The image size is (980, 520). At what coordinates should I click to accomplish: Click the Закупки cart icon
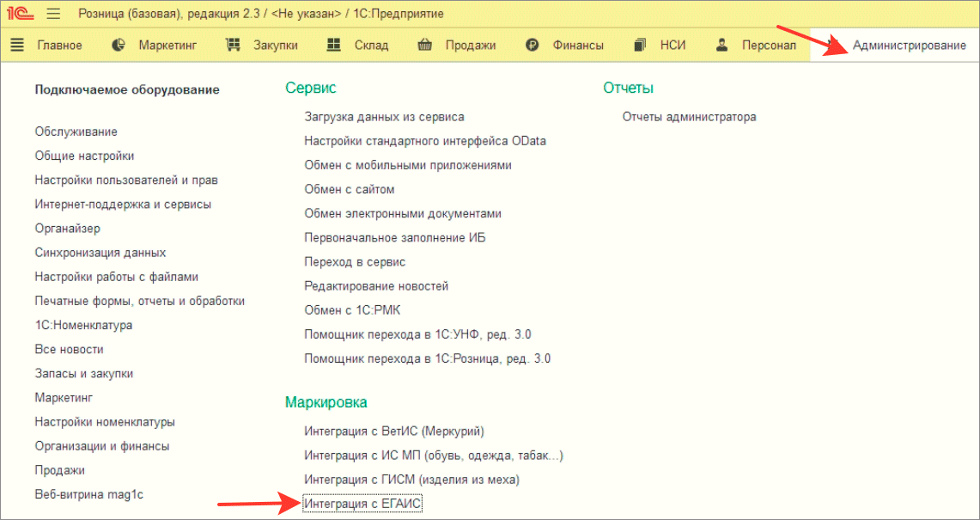click(233, 45)
